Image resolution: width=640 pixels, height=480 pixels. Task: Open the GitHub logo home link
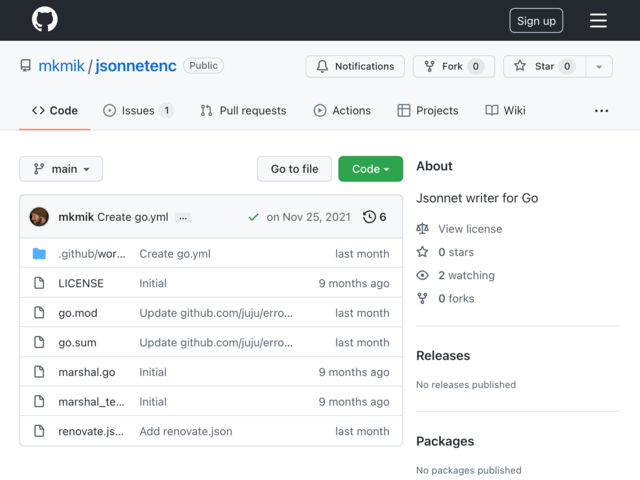44,19
